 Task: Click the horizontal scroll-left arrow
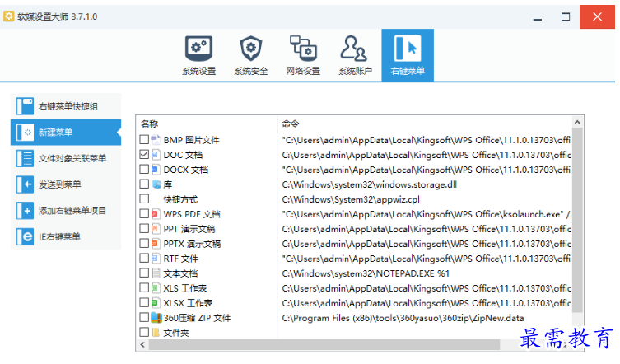142,344
